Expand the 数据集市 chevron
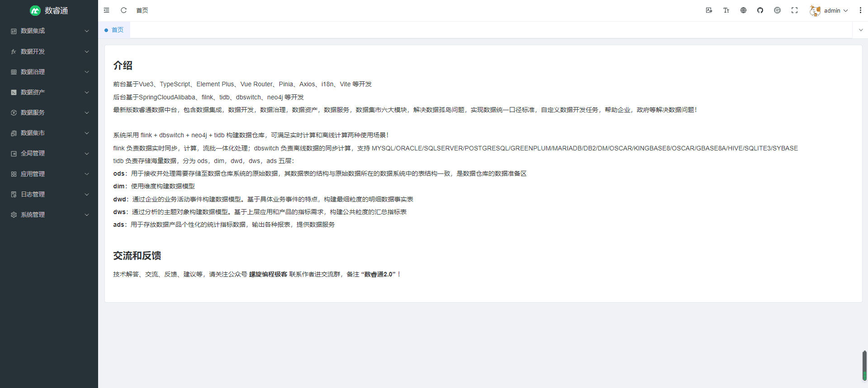This screenshot has width=868, height=388. coord(87,133)
